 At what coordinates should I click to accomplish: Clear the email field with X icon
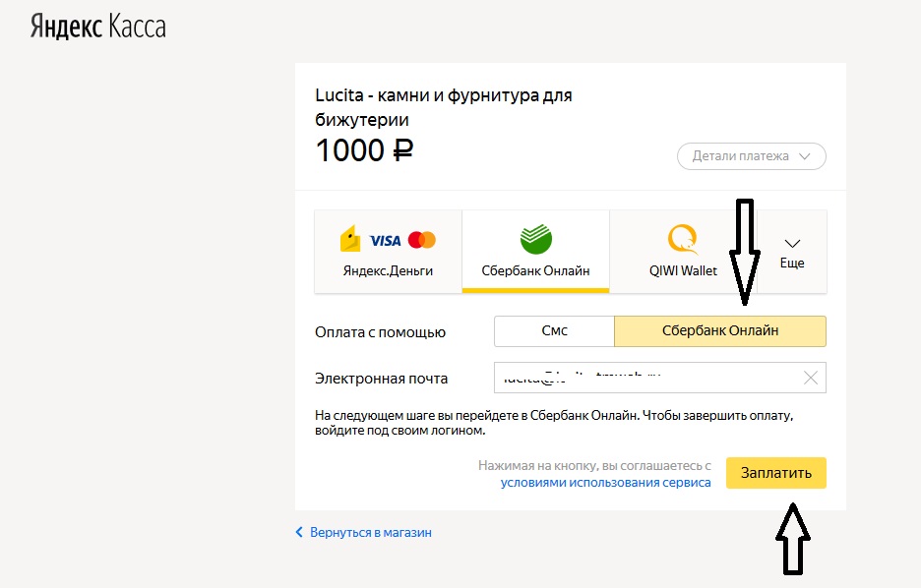pyautogui.click(x=811, y=378)
